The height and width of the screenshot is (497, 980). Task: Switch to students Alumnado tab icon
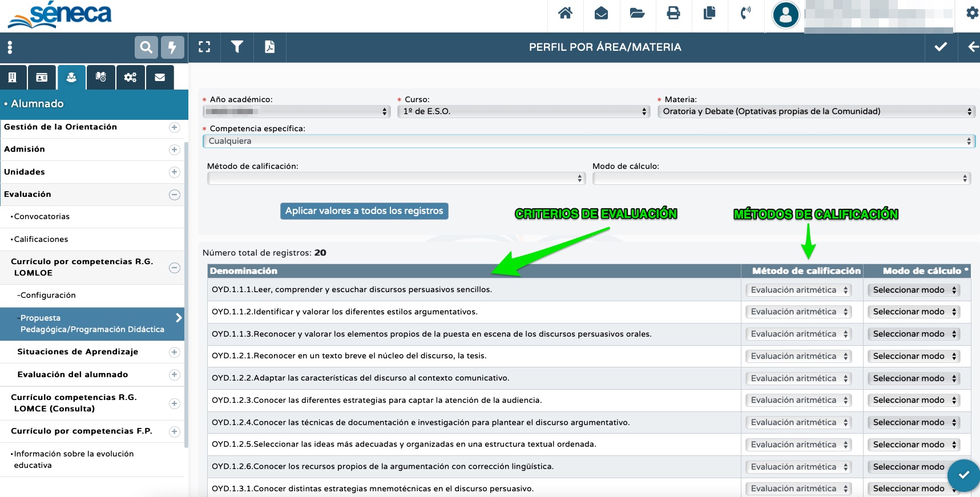pyautogui.click(x=71, y=78)
